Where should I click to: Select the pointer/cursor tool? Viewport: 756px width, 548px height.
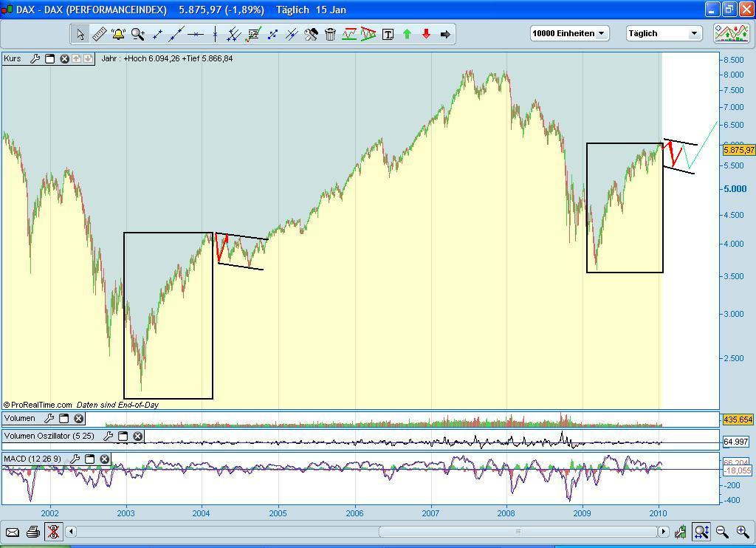[x=80, y=34]
